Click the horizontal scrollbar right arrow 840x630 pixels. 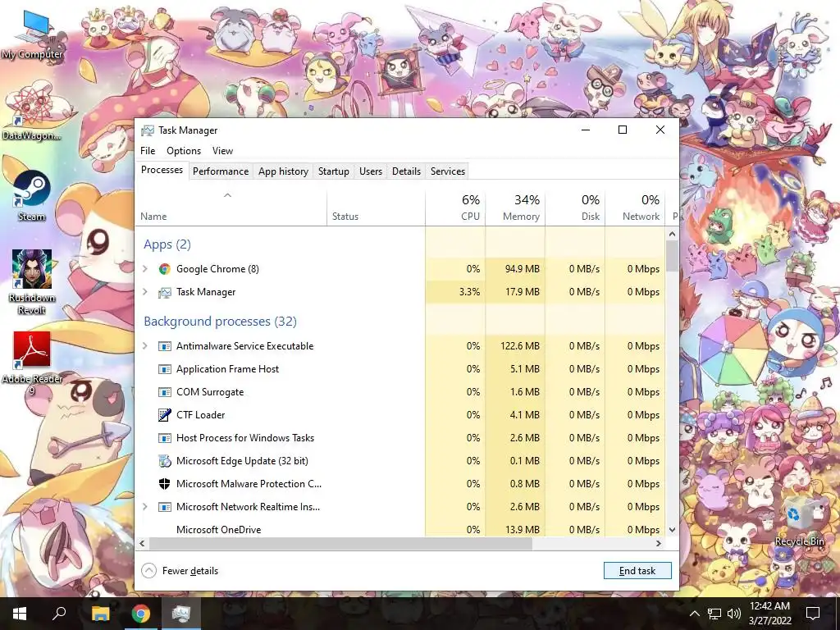(x=659, y=543)
